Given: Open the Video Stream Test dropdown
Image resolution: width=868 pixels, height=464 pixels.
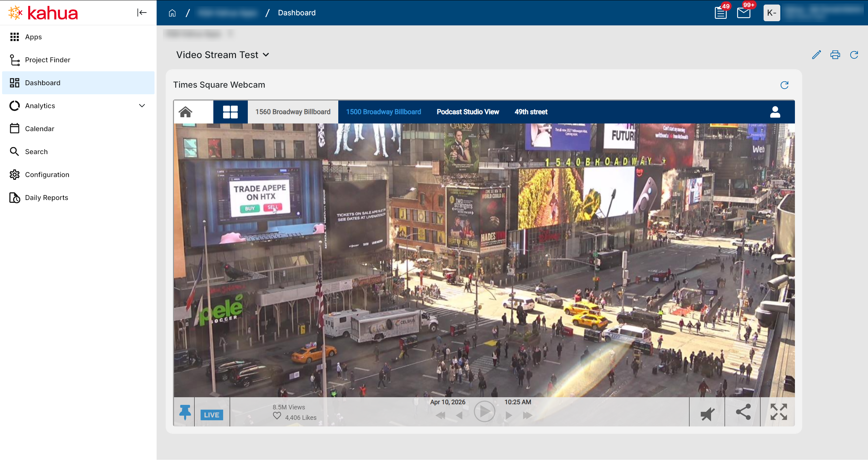Looking at the screenshot, I should 266,55.
